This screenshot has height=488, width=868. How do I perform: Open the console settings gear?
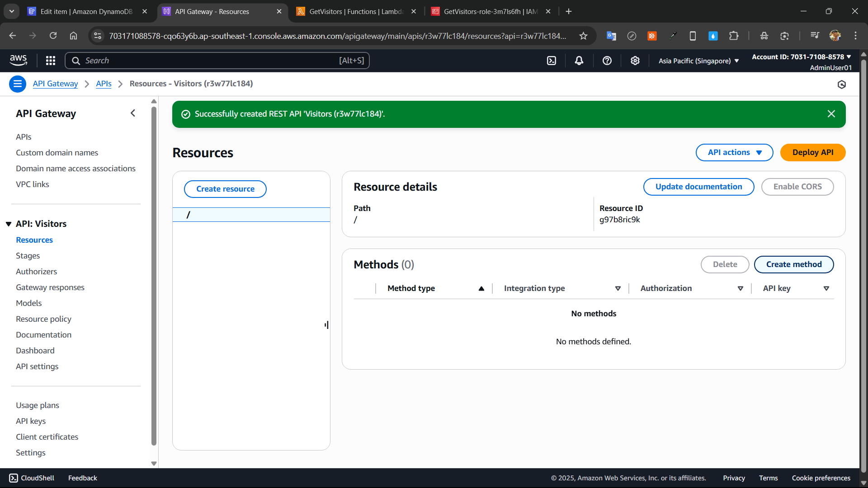(635, 61)
